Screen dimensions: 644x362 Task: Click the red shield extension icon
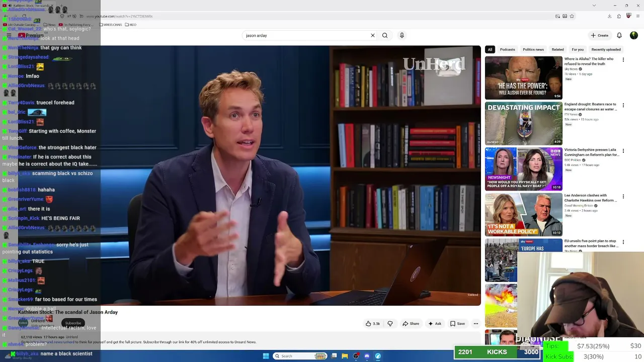628,16
